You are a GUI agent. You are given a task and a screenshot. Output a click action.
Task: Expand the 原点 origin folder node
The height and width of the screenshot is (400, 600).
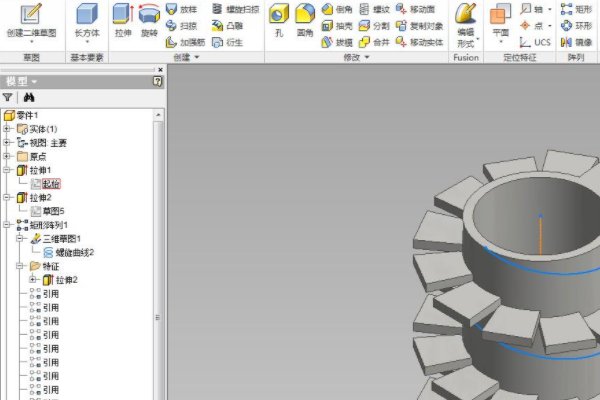(x=8, y=157)
